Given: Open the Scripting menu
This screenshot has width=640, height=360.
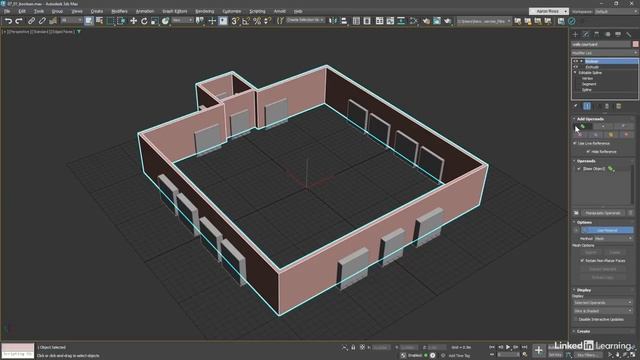Looking at the screenshot, I should (x=257, y=11).
